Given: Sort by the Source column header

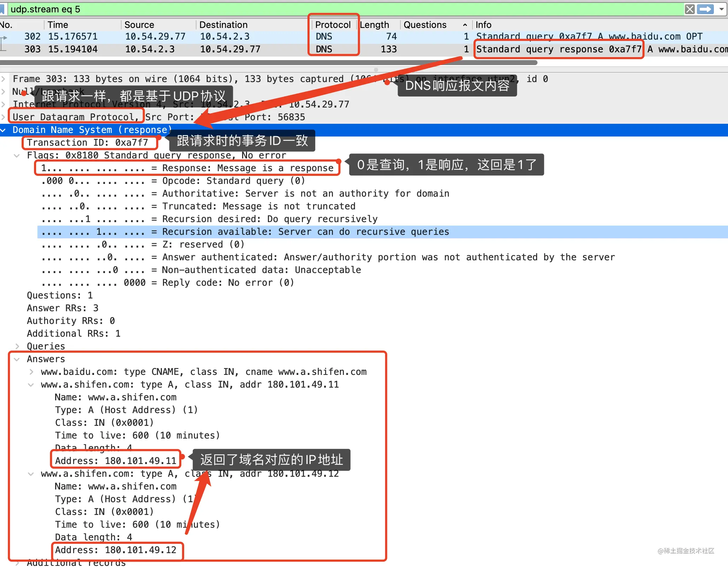Looking at the screenshot, I should point(139,25).
